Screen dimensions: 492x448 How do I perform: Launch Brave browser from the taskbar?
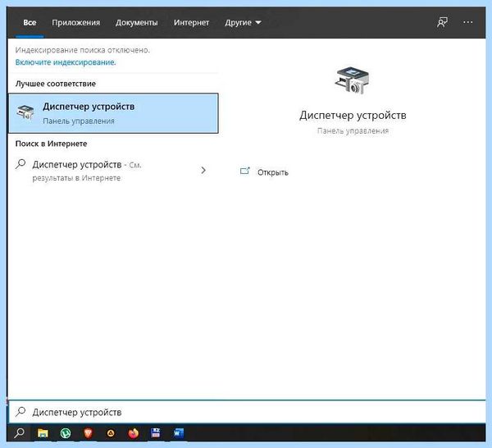[x=89, y=433]
